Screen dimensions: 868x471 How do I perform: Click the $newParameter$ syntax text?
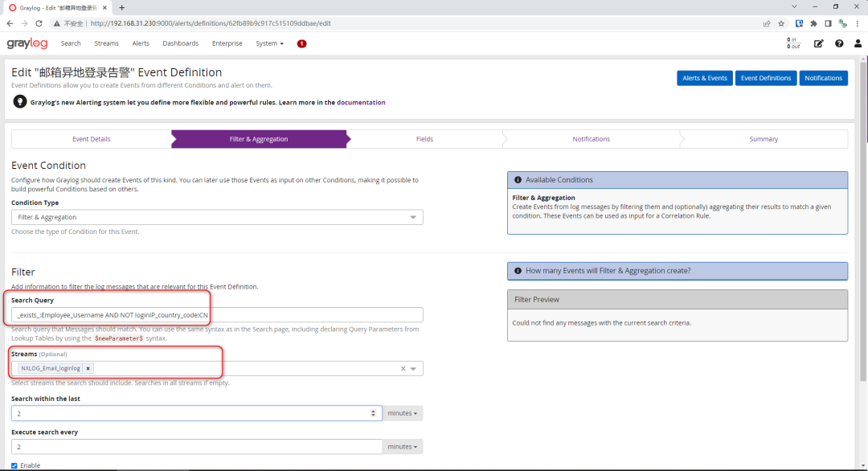tap(118, 338)
